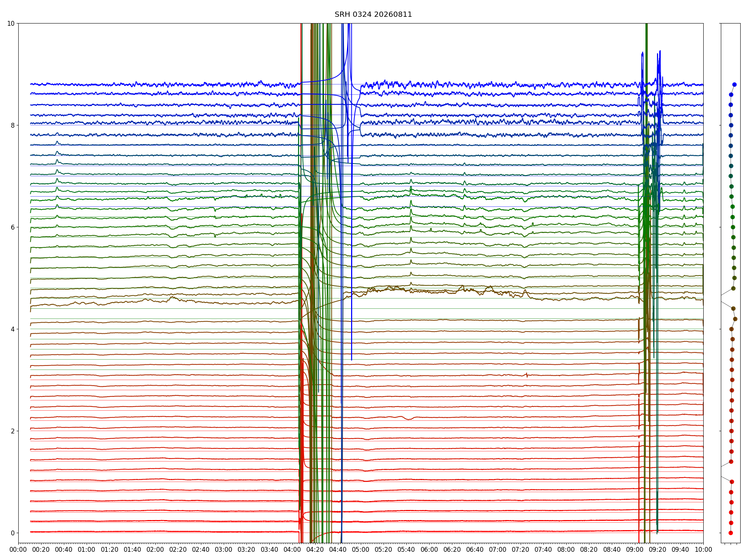747x560 pixels.
Task: Click the 09:00 time label
Action: point(635,550)
